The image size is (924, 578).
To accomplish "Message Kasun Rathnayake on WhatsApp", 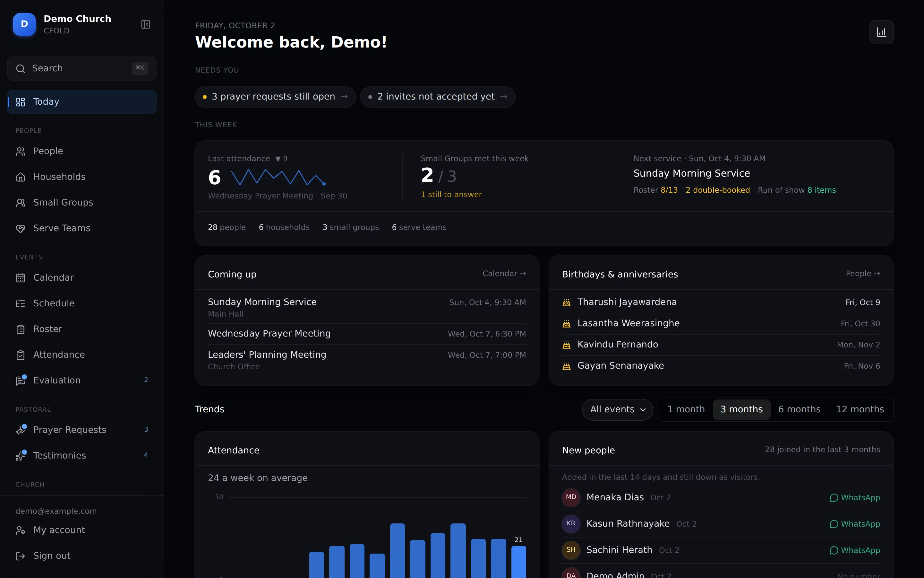I will (x=855, y=524).
